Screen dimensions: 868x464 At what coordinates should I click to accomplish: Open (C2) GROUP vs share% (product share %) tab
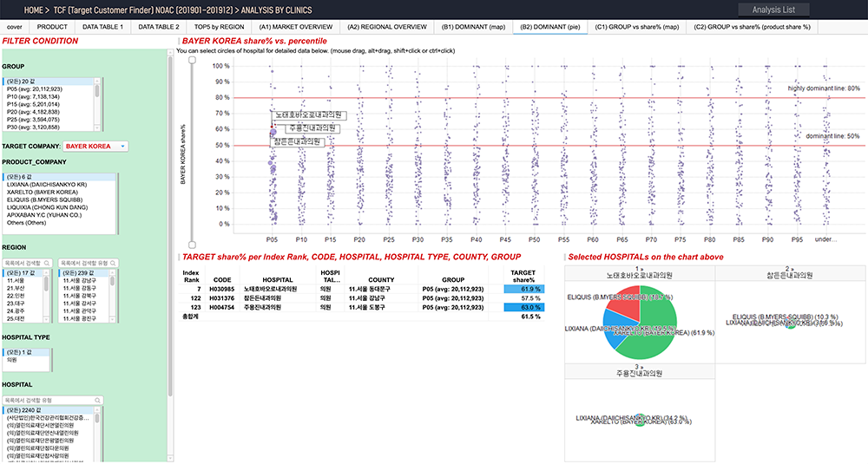[x=752, y=27]
